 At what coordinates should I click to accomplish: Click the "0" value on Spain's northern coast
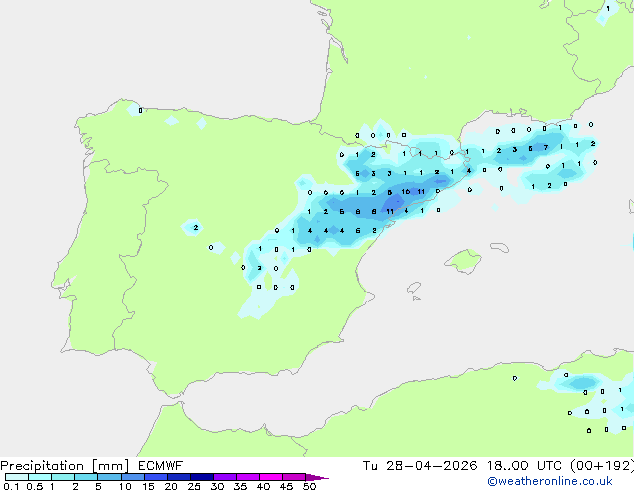point(140,110)
